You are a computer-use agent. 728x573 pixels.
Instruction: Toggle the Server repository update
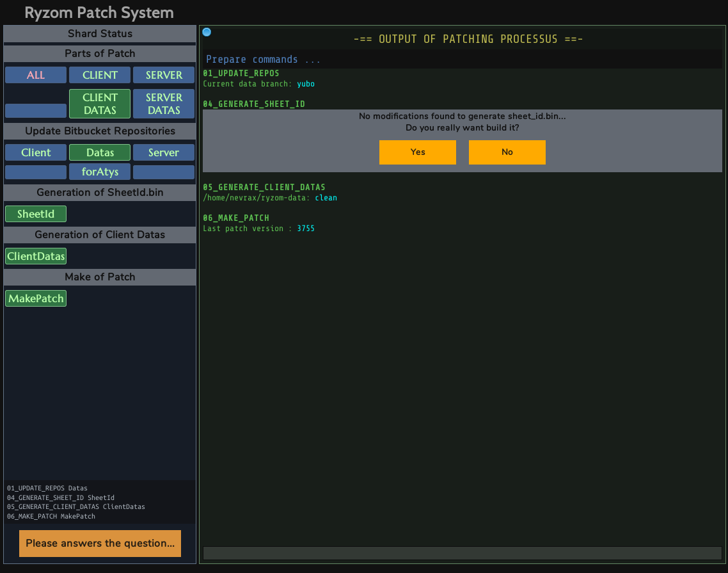164,152
